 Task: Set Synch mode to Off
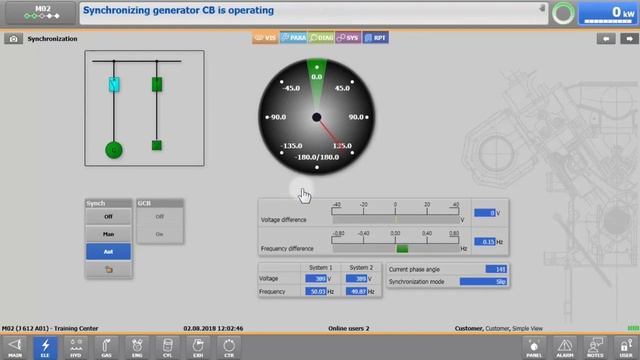coord(109,217)
